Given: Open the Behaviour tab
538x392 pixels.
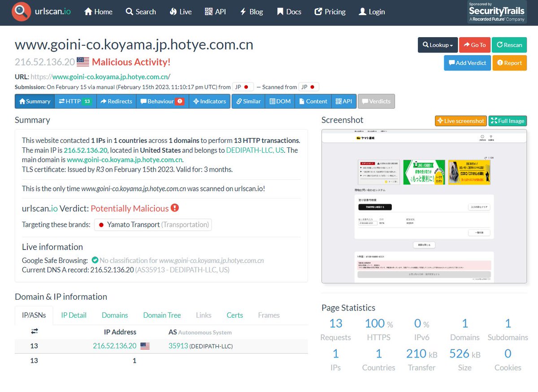Looking at the screenshot, I should (x=162, y=101).
